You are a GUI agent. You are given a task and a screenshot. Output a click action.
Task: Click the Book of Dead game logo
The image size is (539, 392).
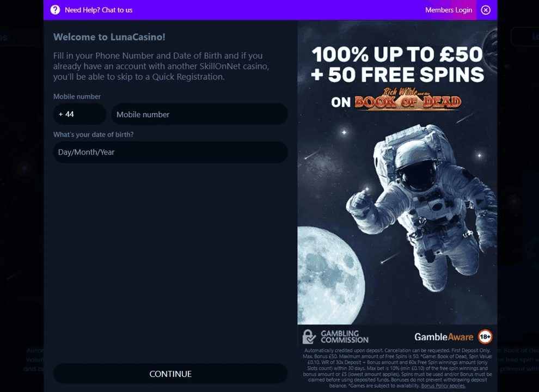[x=407, y=100]
